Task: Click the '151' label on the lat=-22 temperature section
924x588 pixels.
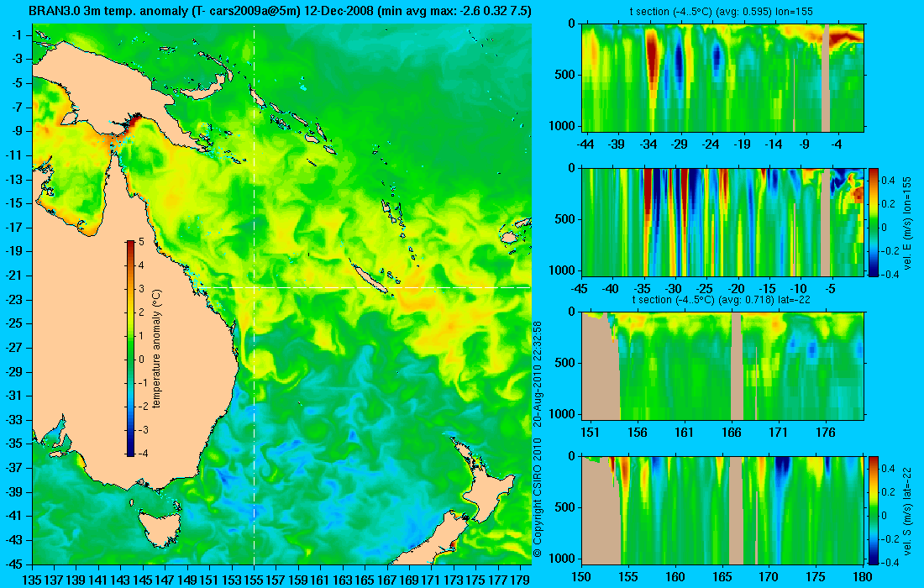Action: click(x=591, y=433)
